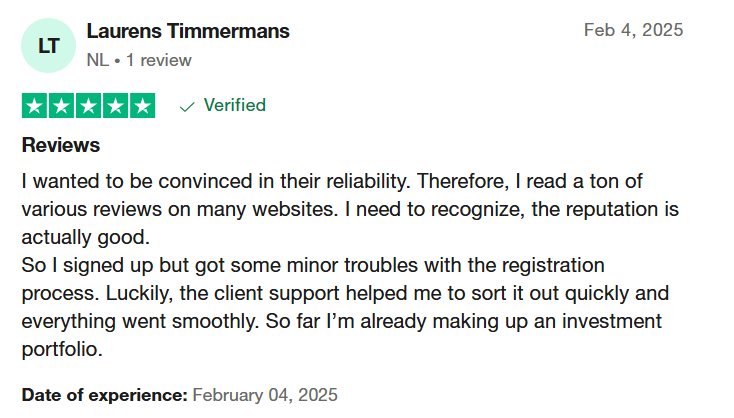The height and width of the screenshot is (418, 734).
Task: Click the Verified label text
Action: pyautogui.click(x=235, y=105)
